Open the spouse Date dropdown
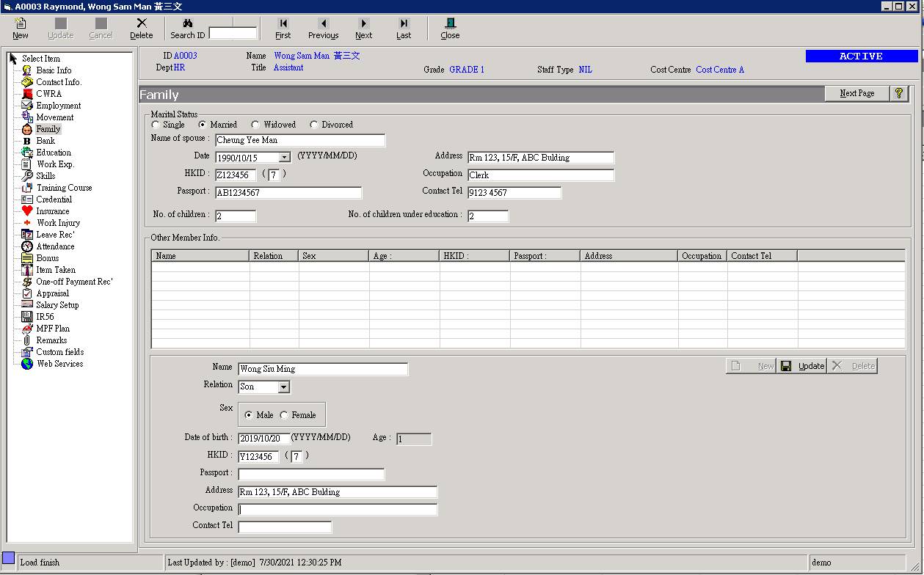Image resolution: width=924 pixels, height=575 pixels. tap(284, 158)
